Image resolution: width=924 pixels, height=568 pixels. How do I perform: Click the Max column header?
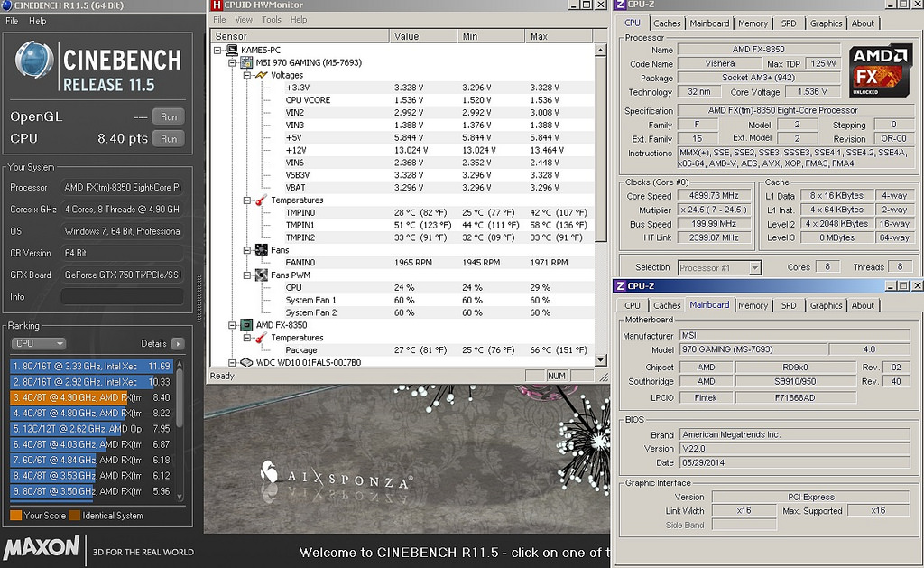click(x=558, y=36)
